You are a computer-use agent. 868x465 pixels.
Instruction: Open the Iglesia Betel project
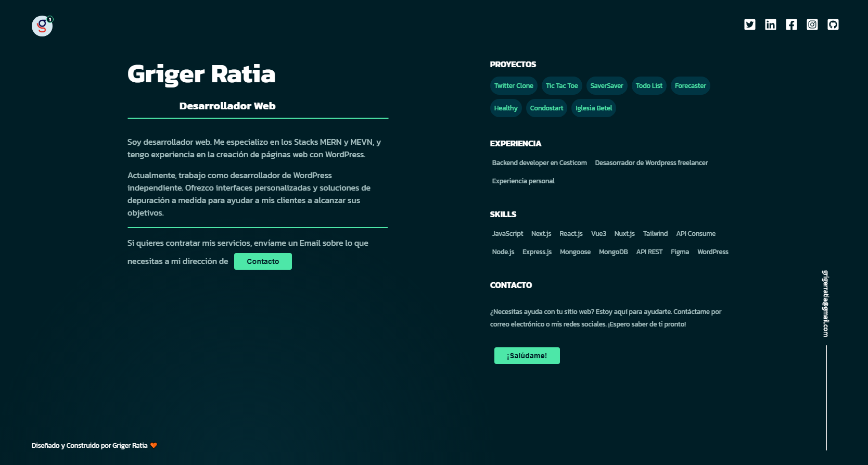click(593, 108)
